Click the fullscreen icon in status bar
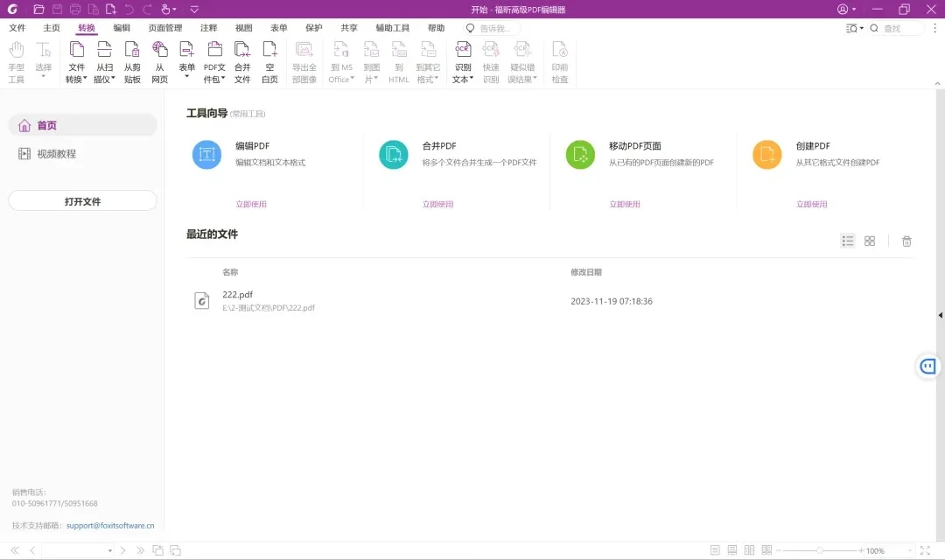 pyautogui.click(x=925, y=550)
